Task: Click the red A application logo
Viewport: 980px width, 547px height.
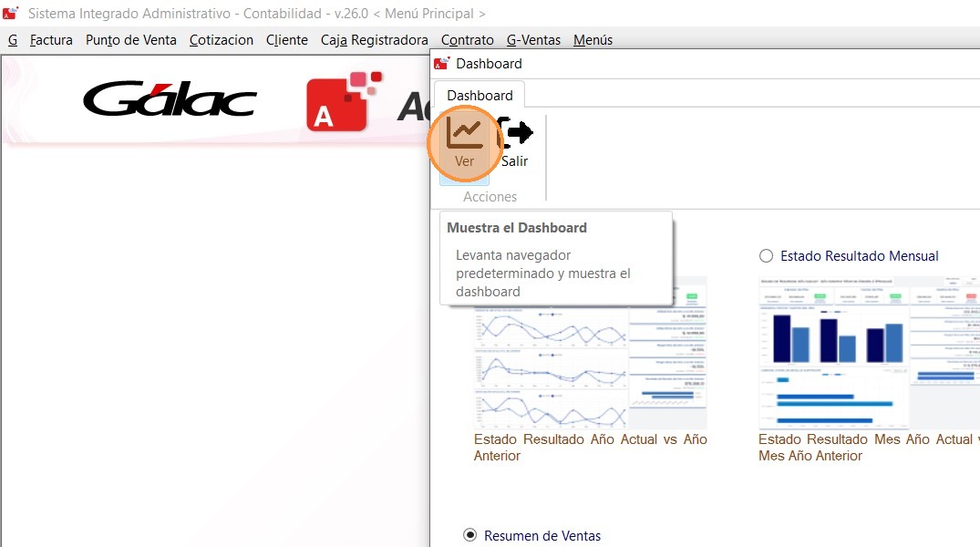Action: click(x=343, y=102)
